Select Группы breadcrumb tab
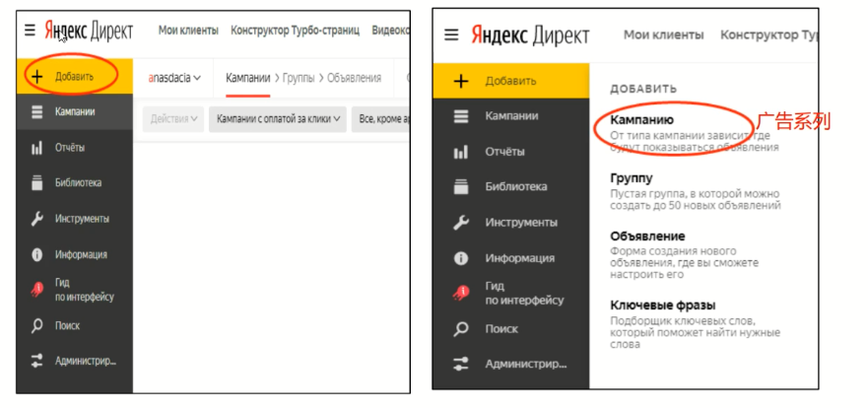The image size is (868, 408). pos(299,78)
